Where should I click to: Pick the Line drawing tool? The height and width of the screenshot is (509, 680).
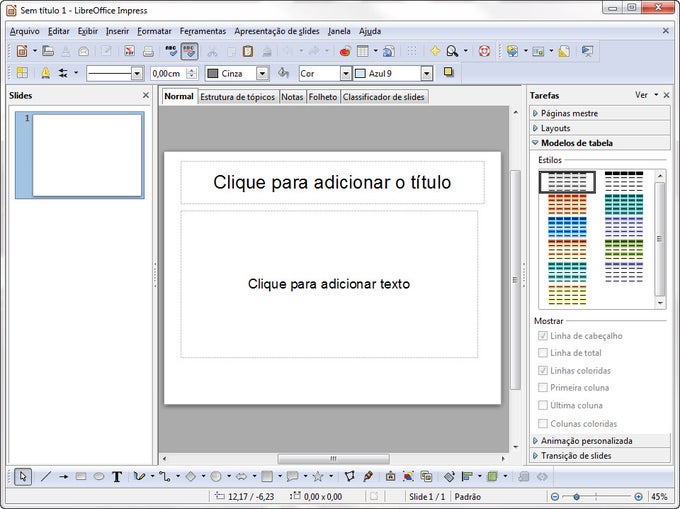click(46, 476)
